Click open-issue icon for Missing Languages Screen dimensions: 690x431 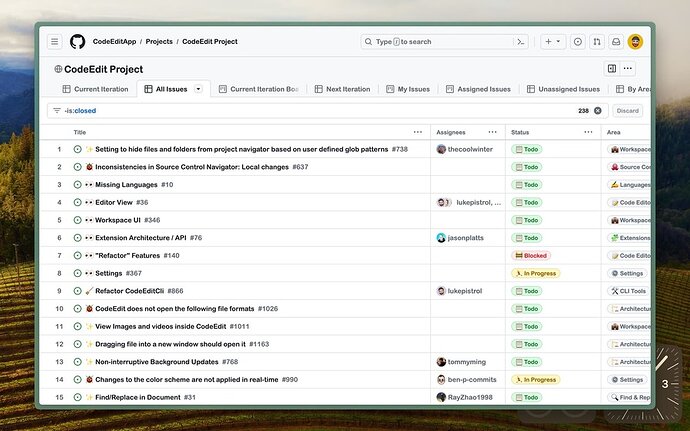[x=77, y=184]
